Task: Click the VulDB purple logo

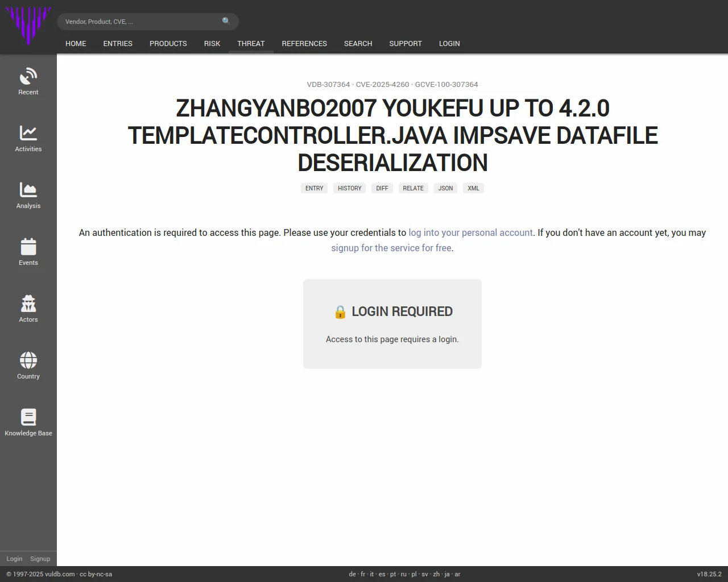Action: click(28, 26)
